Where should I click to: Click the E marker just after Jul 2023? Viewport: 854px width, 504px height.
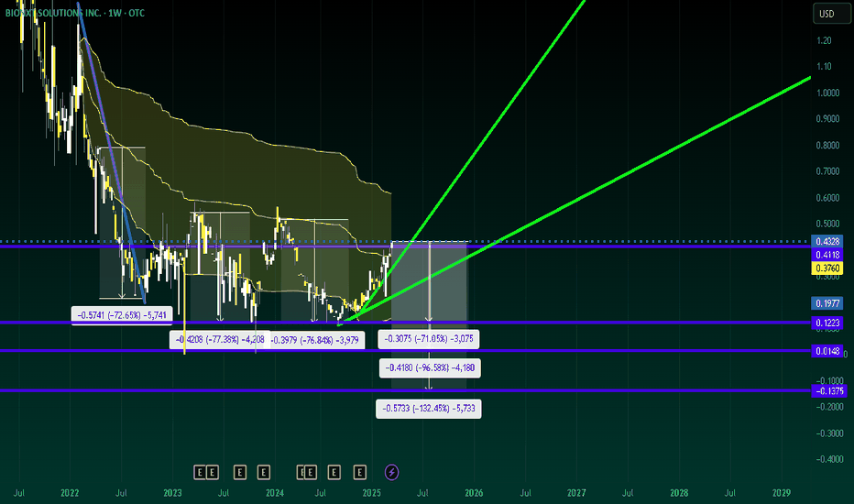pyautogui.click(x=240, y=473)
